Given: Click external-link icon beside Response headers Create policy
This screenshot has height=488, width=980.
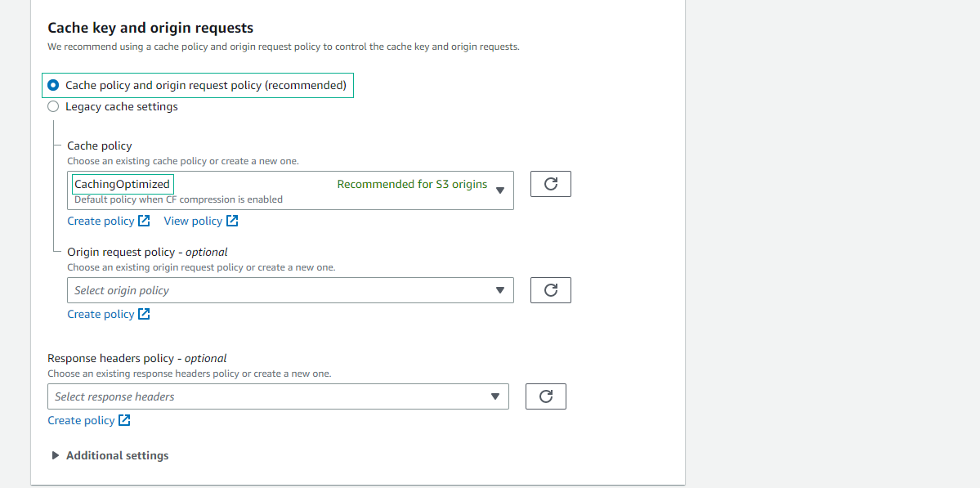Looking at the screenshot, I should click(x=124, y=420).
